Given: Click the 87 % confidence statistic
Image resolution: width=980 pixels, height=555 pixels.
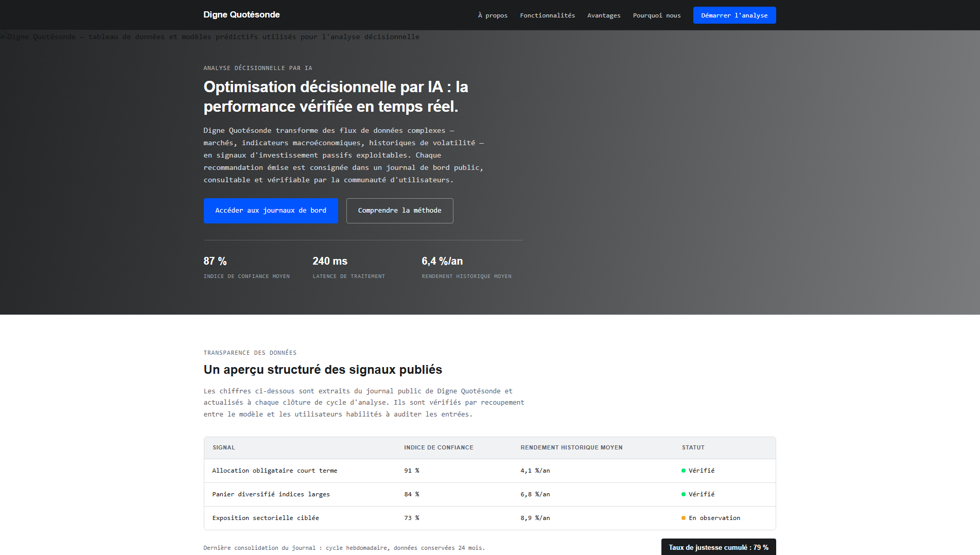Looking at the screenshot, I should 215,261.
